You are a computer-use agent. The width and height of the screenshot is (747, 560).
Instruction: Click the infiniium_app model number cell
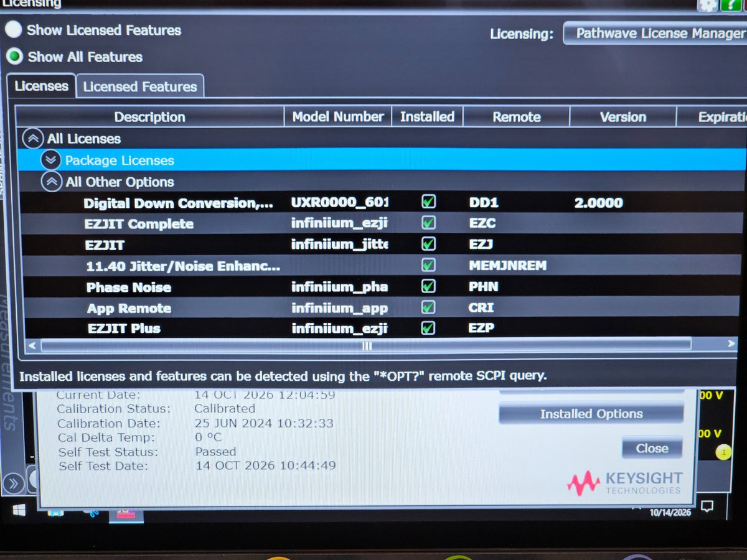pos(339,308)
